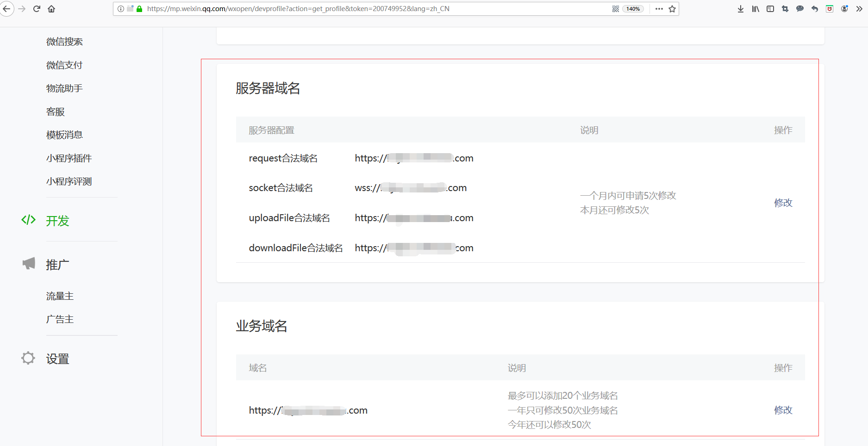The width and height of the screenshot is (868, 446).
Task: Go back with the browser back arrow
Action: click(x=6, y=9)
